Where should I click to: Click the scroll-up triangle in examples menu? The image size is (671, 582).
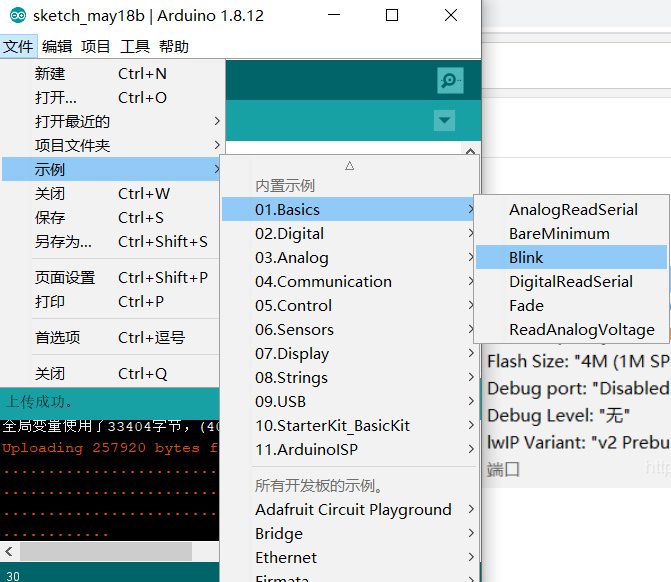(x=350, y=166)
